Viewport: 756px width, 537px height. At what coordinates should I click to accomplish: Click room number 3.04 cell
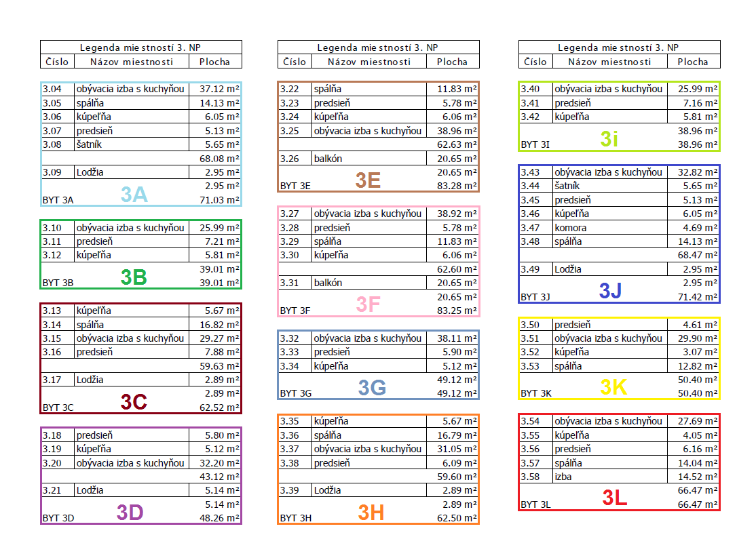tap(57, 89)
